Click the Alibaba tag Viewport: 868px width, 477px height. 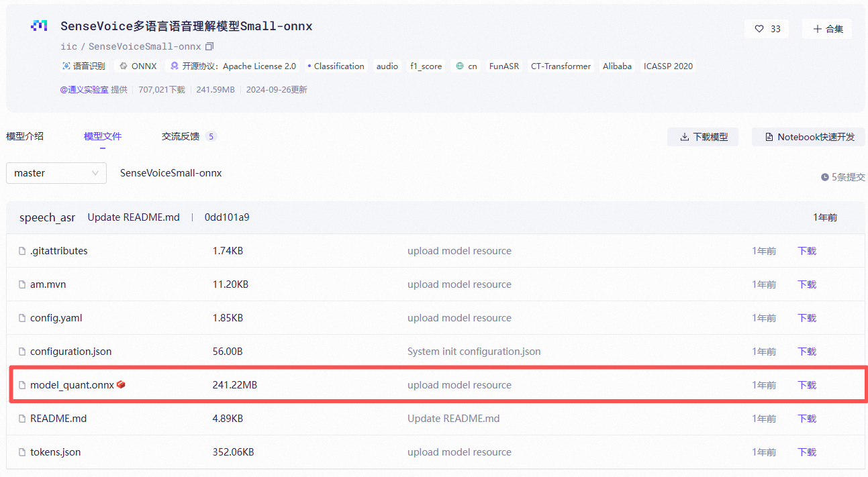point(617,66)
